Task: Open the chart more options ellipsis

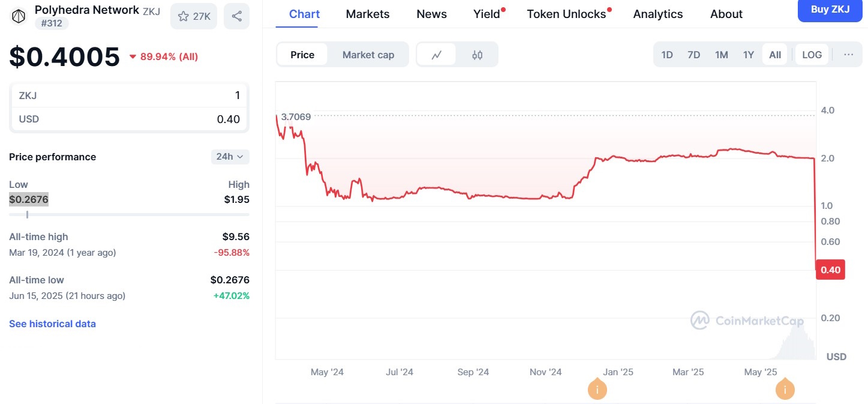Action: (848, 55)
